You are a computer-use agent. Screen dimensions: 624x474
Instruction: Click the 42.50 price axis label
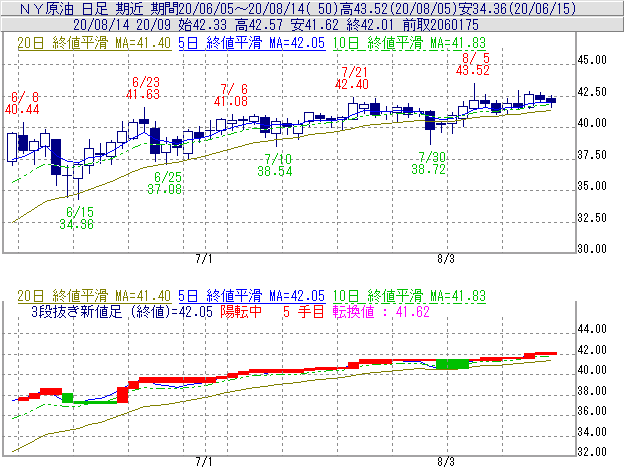tap(592, 92)
